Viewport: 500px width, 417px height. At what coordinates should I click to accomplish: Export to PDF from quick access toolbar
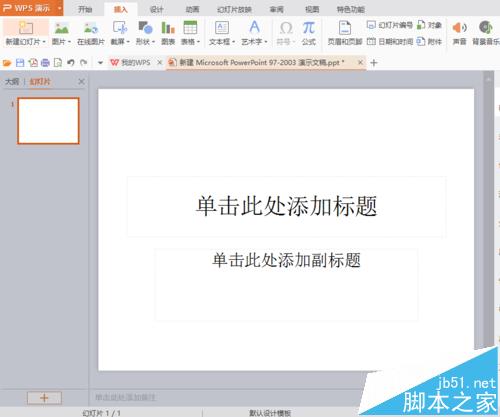point(33,63)
